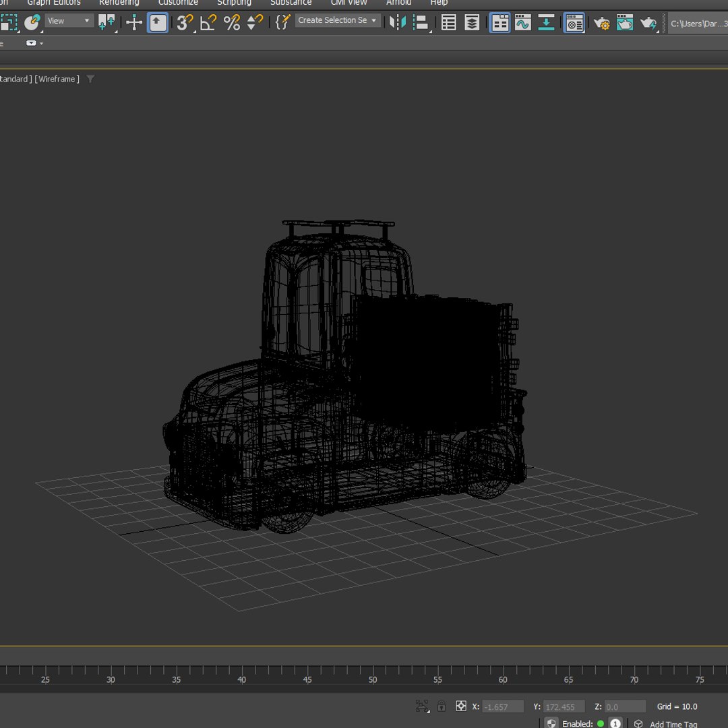
Task: Toggle Percent Snap icon
Action: pos(232,22)
